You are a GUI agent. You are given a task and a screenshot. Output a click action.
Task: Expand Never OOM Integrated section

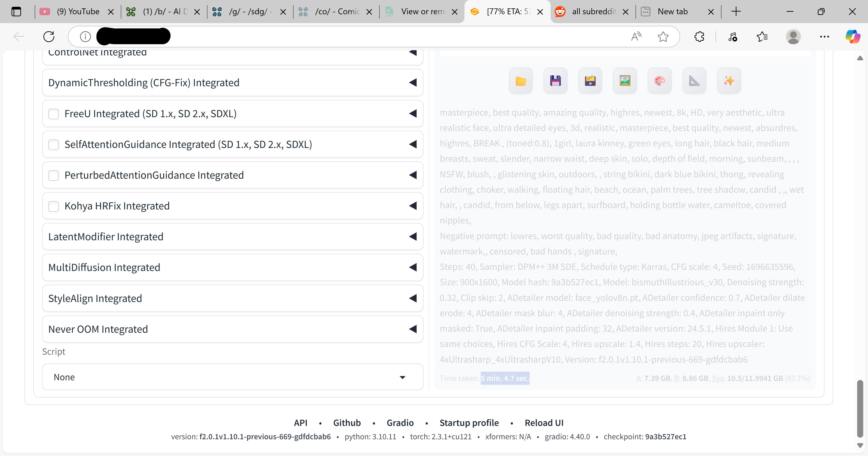tap(233, 329)
